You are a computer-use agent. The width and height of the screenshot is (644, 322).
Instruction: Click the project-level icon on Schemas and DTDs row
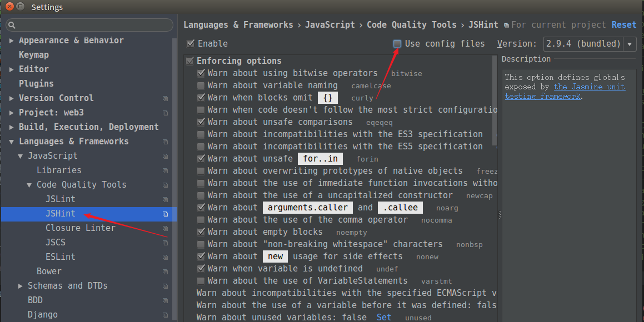[x=165, y=286]
